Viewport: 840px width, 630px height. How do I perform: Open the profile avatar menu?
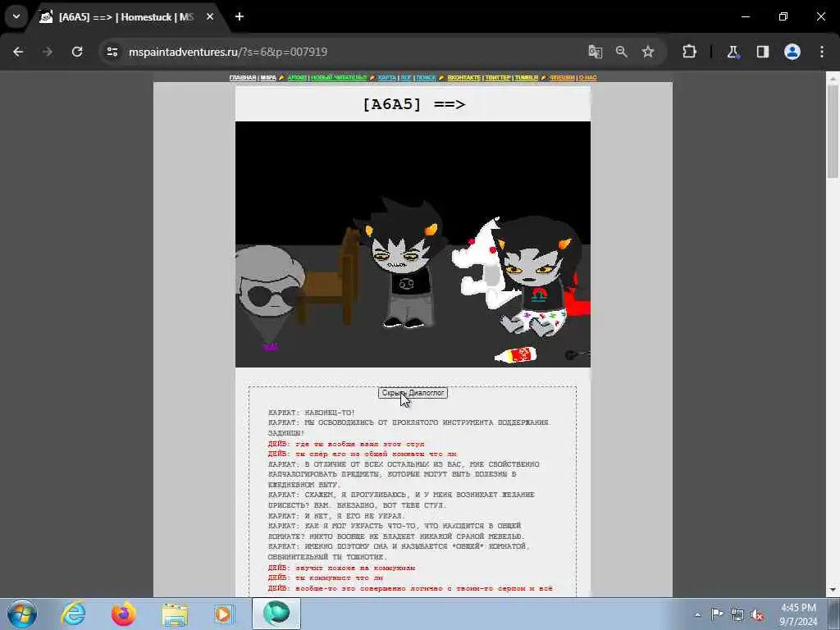792,52
